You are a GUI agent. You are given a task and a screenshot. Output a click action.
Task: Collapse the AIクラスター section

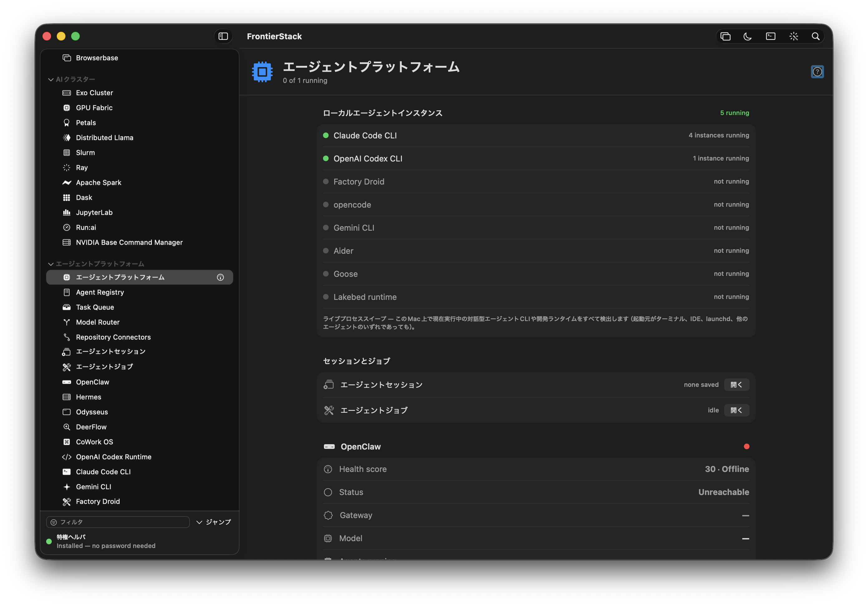tap(51, 79)
